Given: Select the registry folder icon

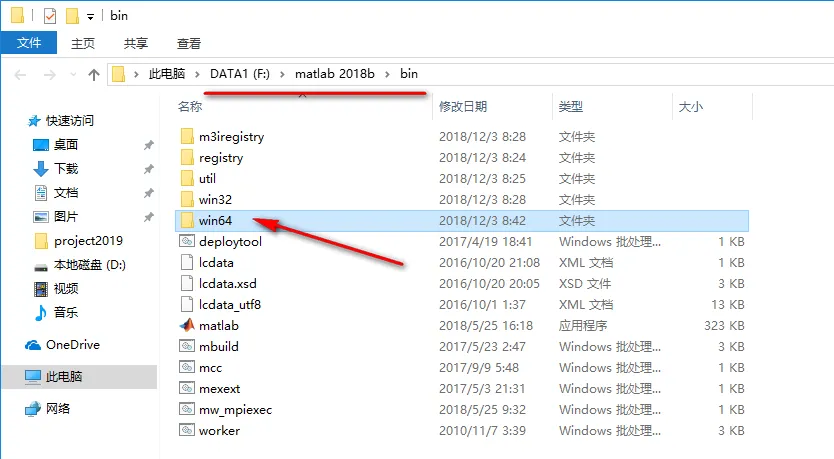Looking at the screenshot, I should coord(187,157).
